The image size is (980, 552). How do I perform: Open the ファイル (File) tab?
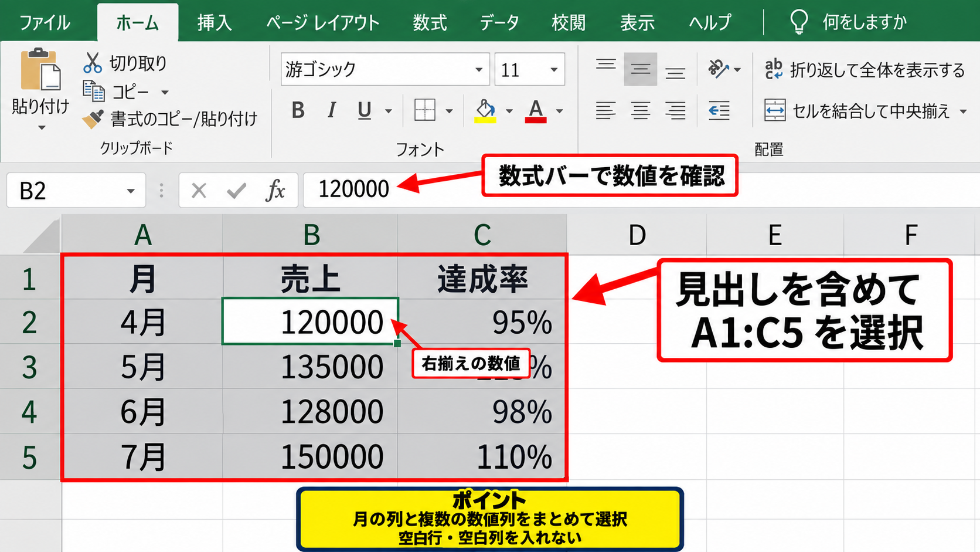pyautogui.click(x=45, y=22)
